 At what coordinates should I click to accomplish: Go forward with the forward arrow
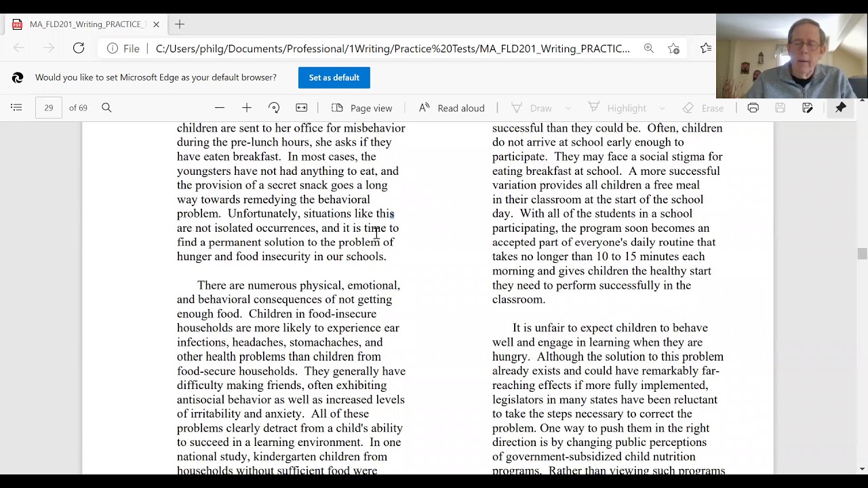click(x=49, y=48)
